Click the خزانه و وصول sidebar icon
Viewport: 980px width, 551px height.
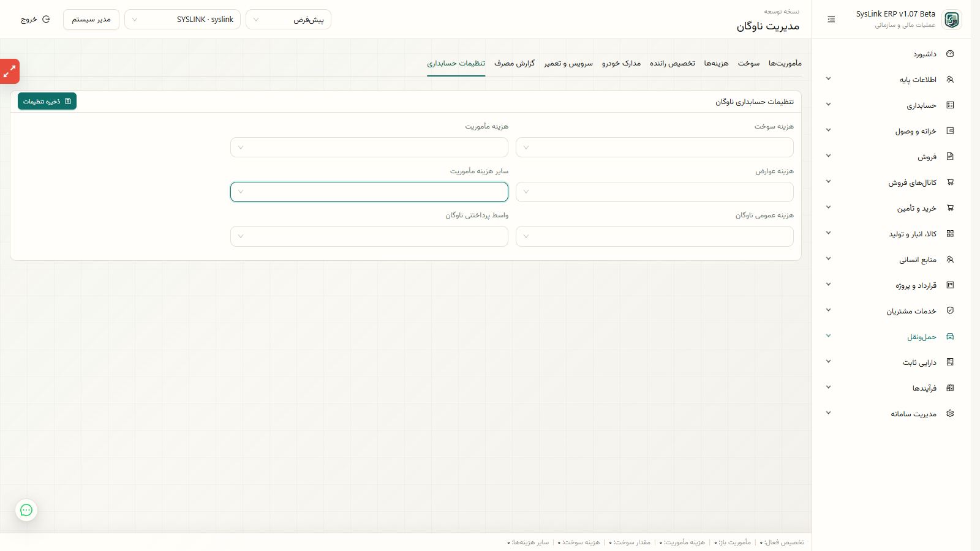(x=950, y=131)
